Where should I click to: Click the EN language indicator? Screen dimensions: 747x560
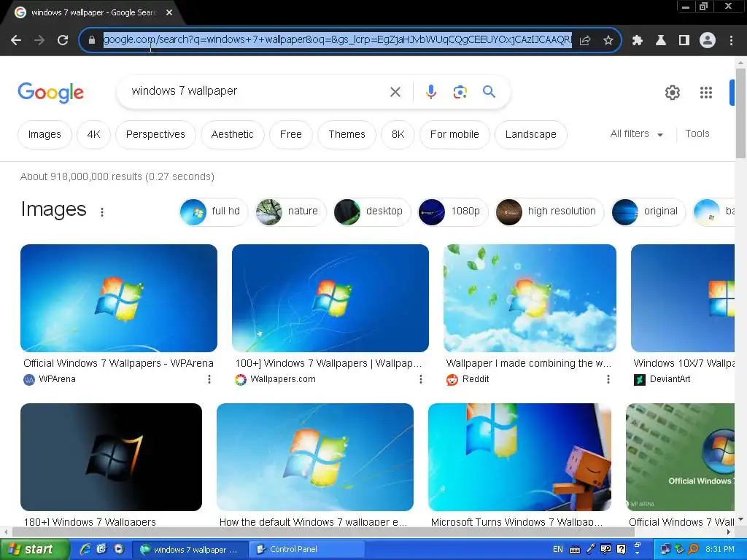click(558, 549)
